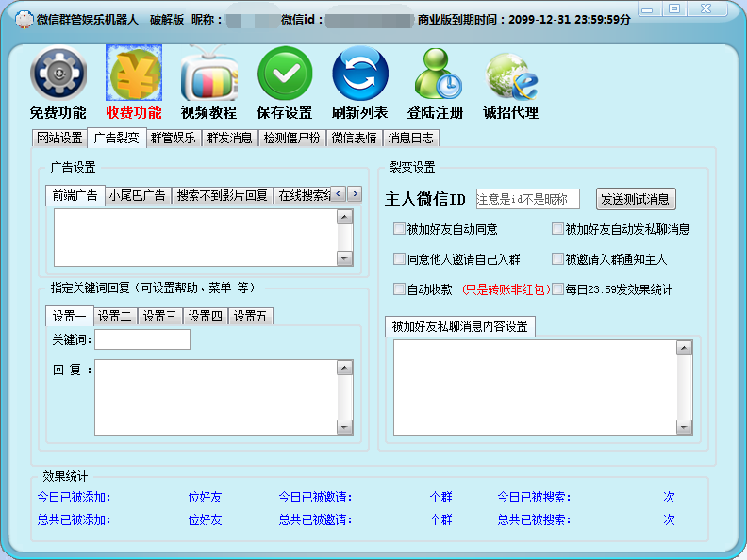Open the 登陆注册 user icon
747x560 pixels.
pyautogui.click(x=438, y=74)
